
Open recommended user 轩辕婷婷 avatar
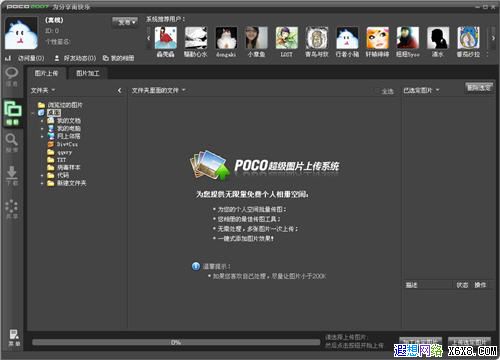pyautogui.click(x=378, y=38)
